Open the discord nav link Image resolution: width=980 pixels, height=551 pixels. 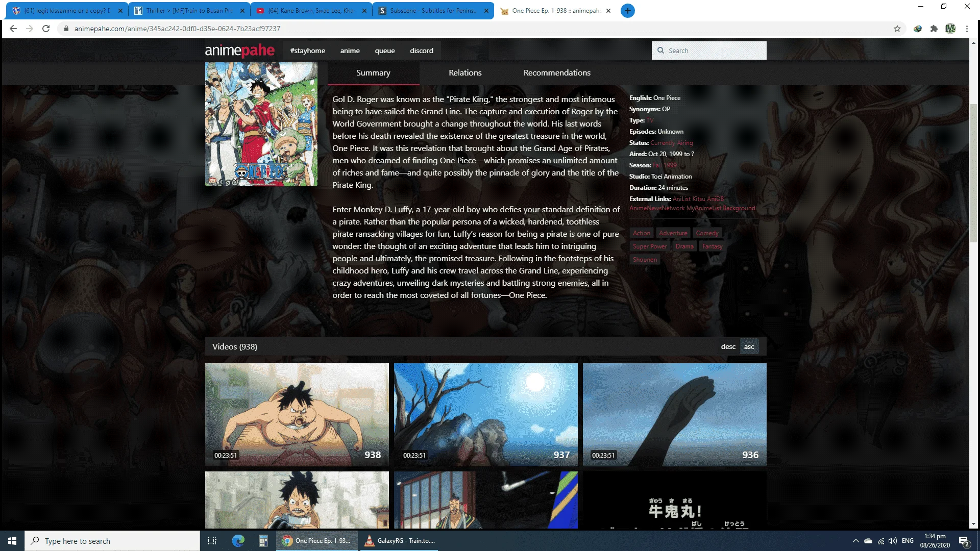pyautogui.click(x=422, y=51)
